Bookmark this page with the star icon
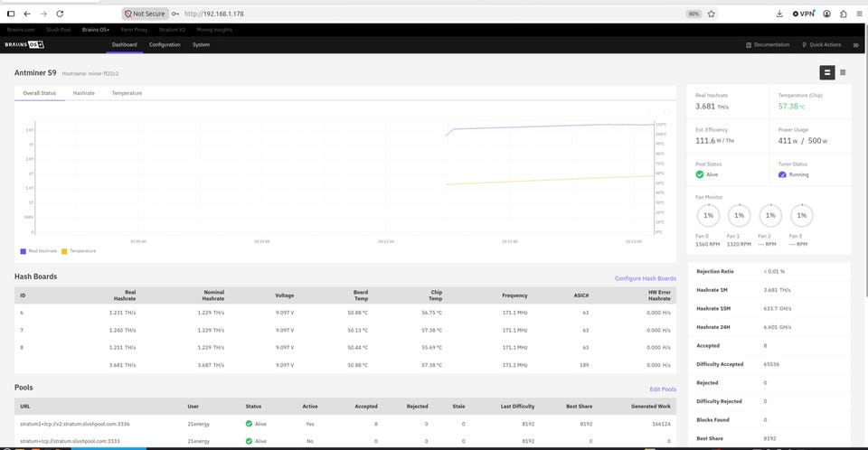 712,14
